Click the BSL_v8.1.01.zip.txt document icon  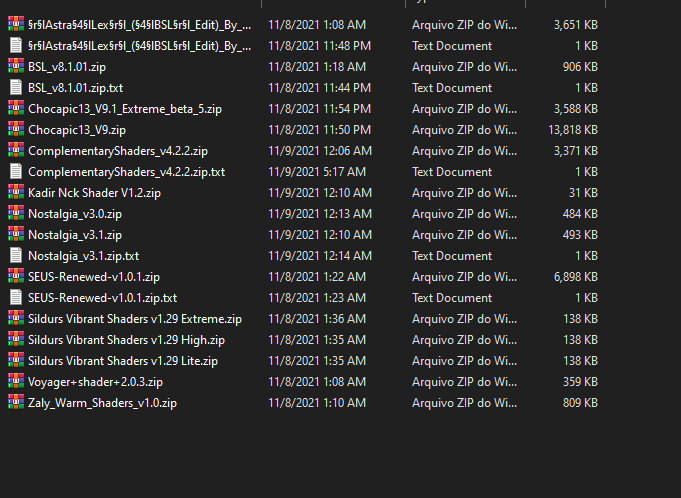pos(16,87)
